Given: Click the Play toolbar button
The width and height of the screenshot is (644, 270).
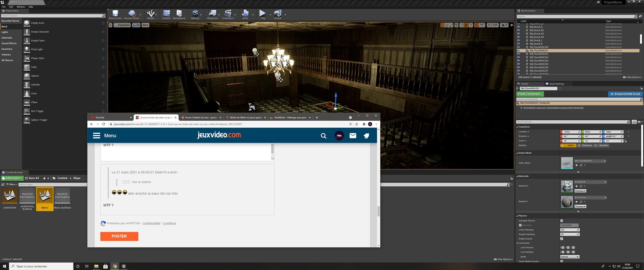Looking at the screenshot, I should [263, 15].
